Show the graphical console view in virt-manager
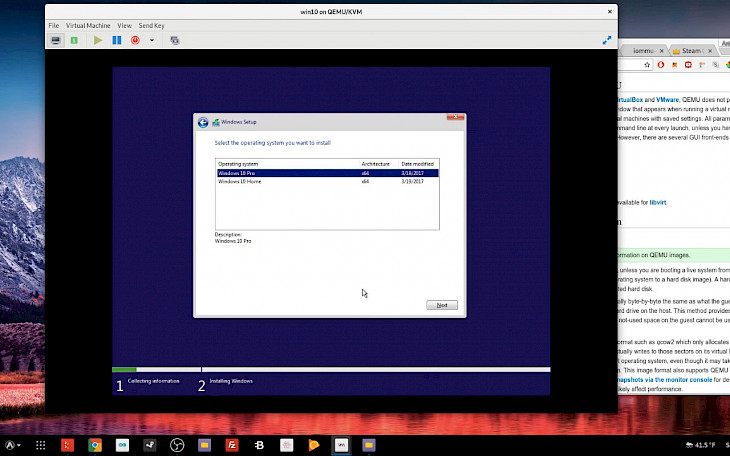730x456 pixels. click(55, 41)
